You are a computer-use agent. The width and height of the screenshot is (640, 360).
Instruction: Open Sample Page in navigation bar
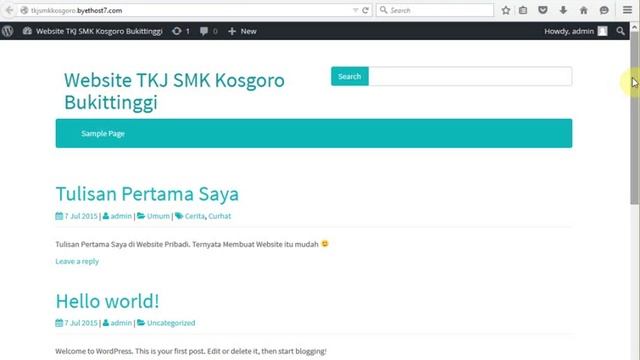point(103,133)
